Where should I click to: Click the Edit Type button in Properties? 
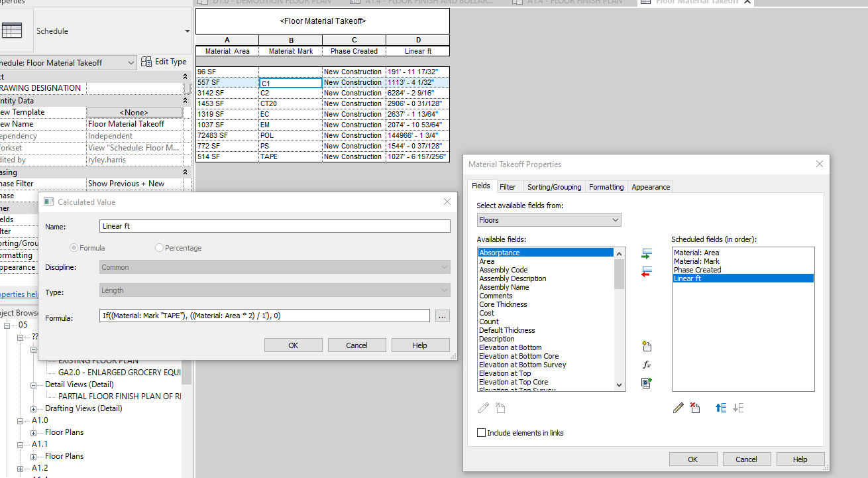click(x=164, y=62)
